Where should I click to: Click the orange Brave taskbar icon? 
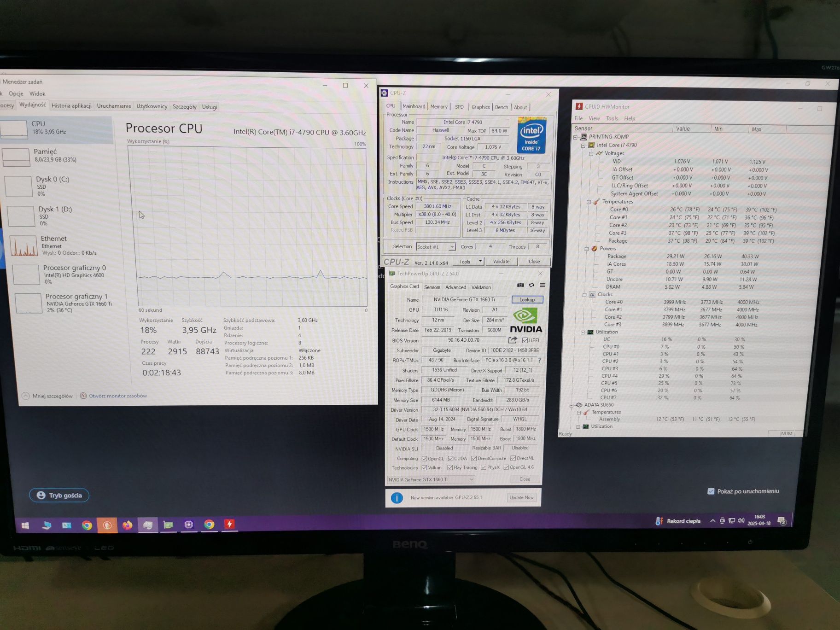(x=107, y=525)
